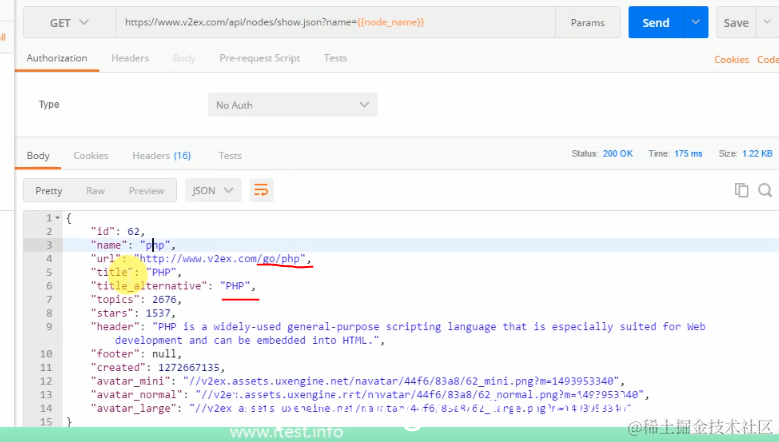Select the response Body tab
The image size is (779, 442).
click(38, 155)
